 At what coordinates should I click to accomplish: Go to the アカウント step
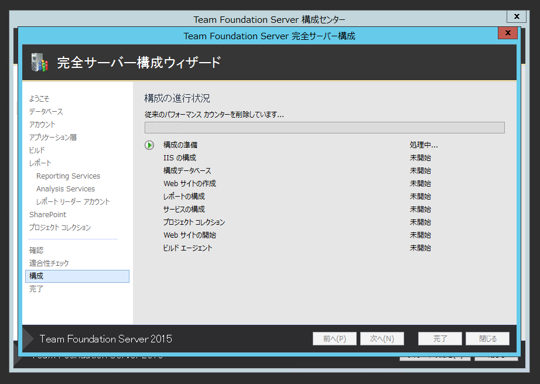(42, 124)
